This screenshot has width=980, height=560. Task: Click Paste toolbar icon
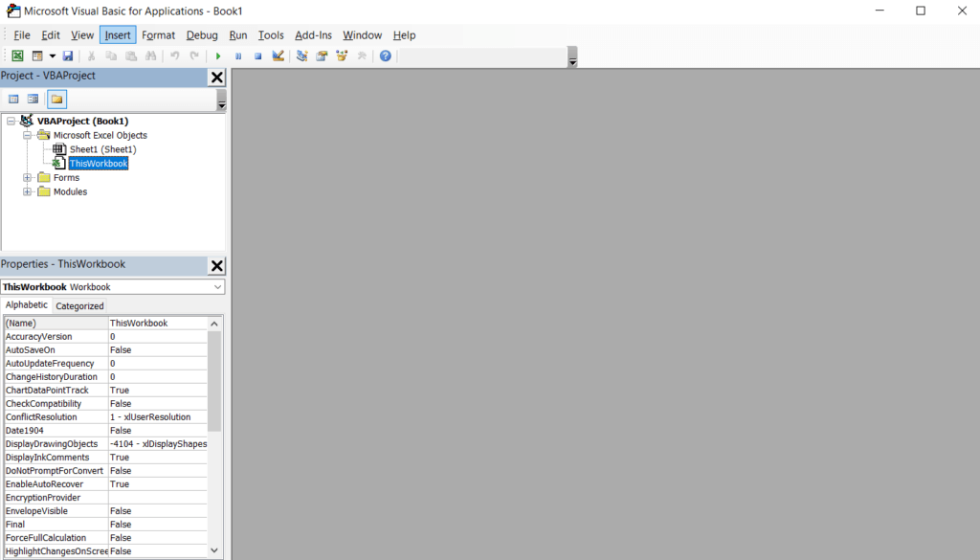point(131,56)
